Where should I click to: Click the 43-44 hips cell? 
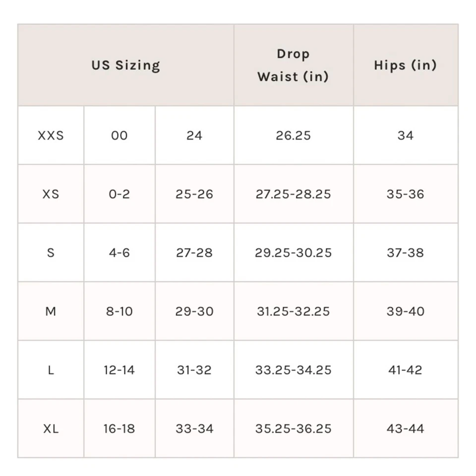pyautogui.click(x=405, y=428)
